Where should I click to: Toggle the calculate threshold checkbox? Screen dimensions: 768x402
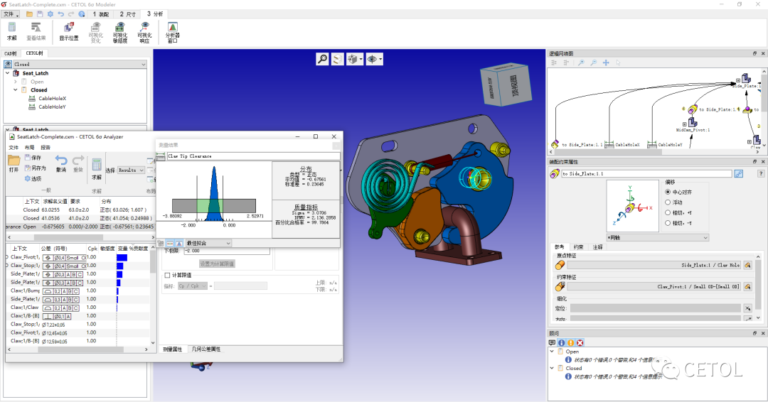pos(168,275)
